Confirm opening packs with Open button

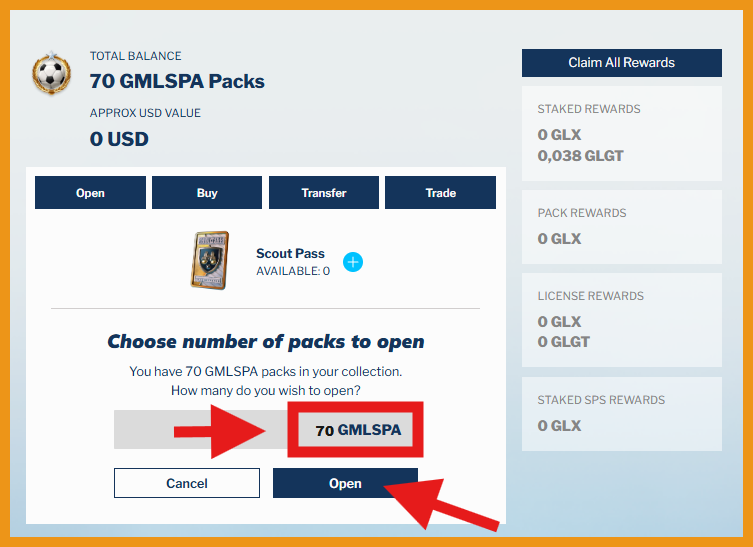pyautogui.click(x=345, y=483)
